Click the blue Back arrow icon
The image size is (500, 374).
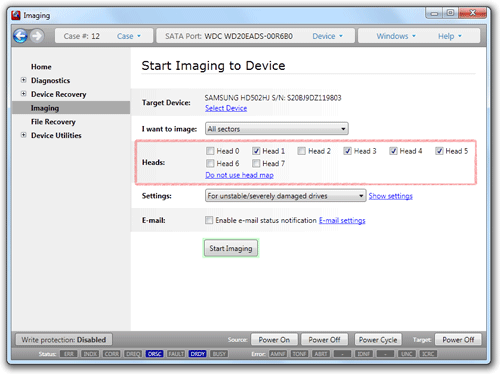pyautogui.click(x=20, y=36)
